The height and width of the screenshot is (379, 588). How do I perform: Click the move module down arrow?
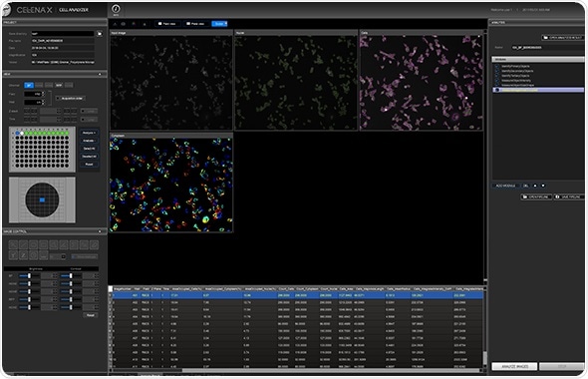coord(542,186)
